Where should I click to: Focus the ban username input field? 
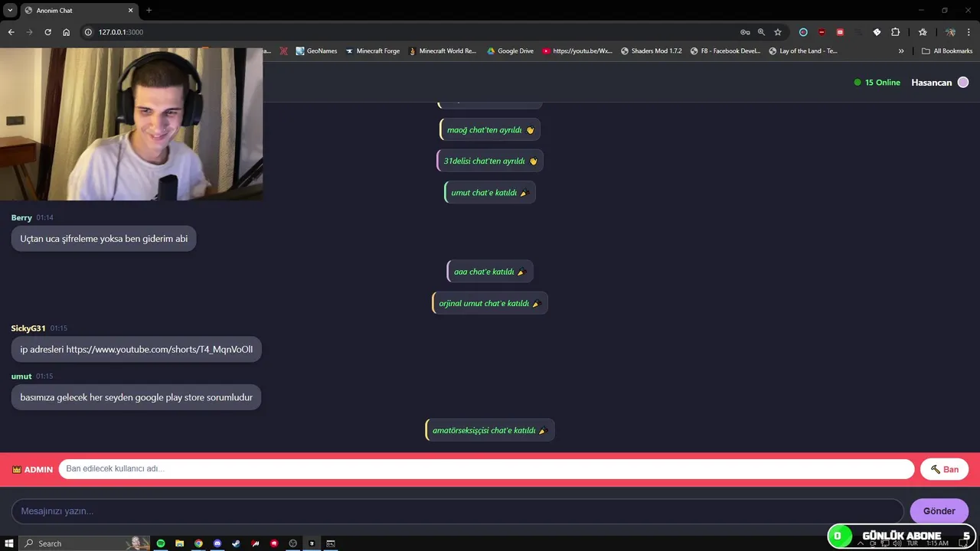coord(486,469)
